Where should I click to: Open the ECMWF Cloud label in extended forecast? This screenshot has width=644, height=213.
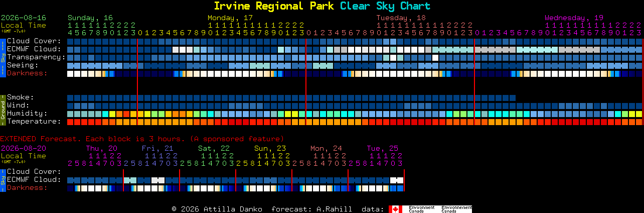[34, 180]
